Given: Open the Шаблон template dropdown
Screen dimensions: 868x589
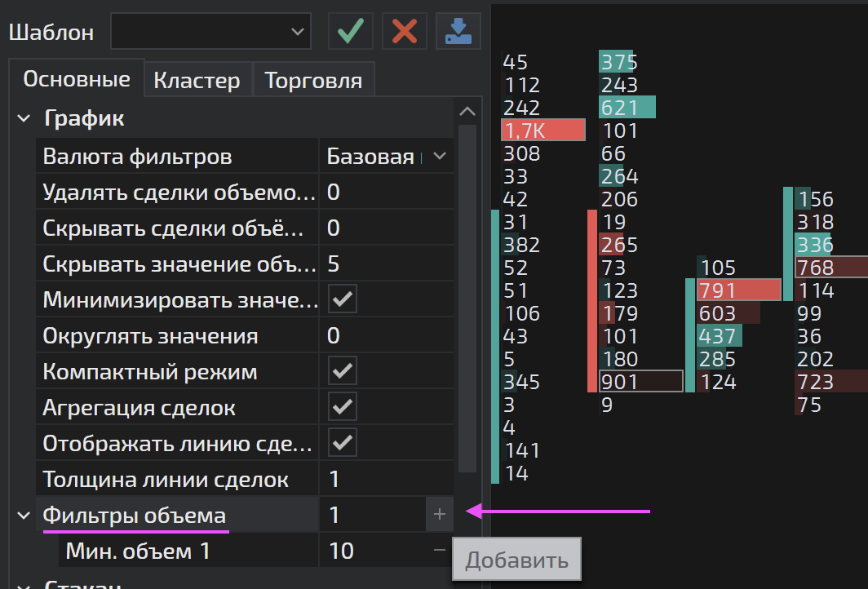Looking at the screenshot, I should click(x=210, y=32).
